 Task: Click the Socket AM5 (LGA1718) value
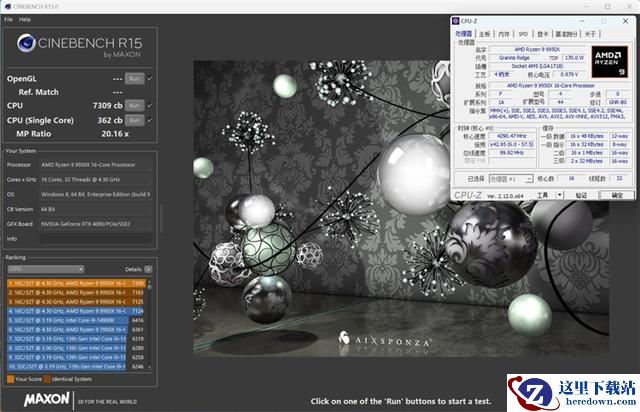tap(537, 66)
